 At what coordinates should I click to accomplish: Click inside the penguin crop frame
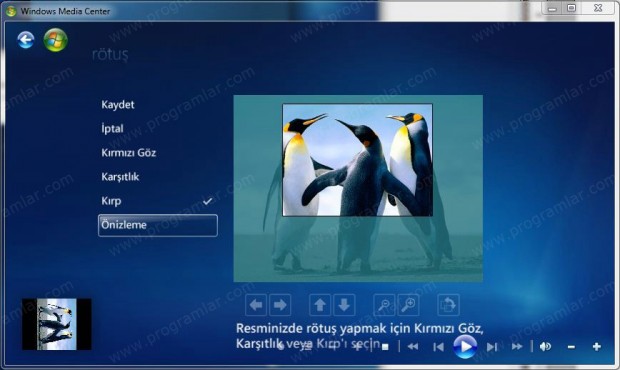[357, 160]
